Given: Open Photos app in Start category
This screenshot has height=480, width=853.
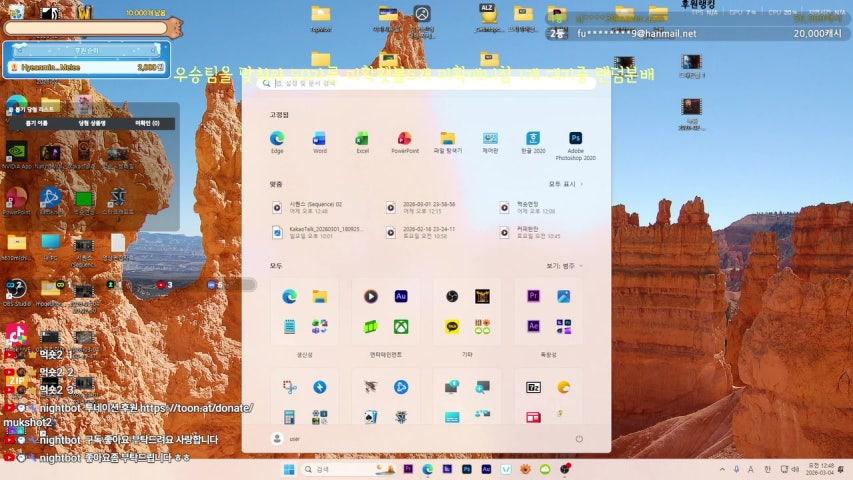Looking at the screenshot, I should coord(564,296).
